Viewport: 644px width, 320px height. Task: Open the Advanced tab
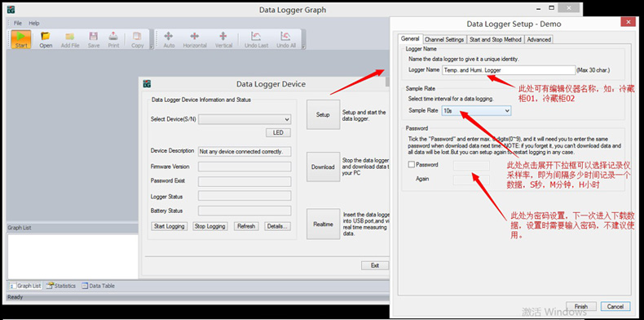pyautogui.click(x=539, y=39)
